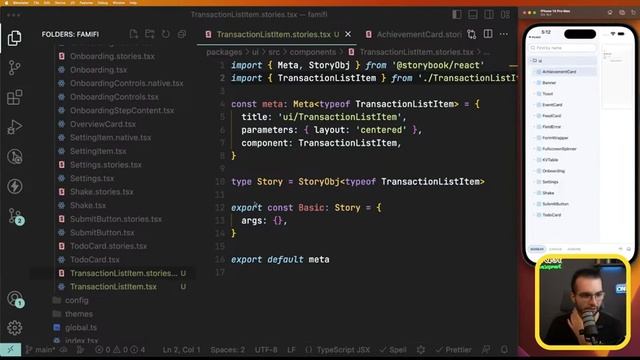This screenshot has height=360, width=640.
Task: Open Onboarding.stories.tsx in explorer
Action: 112,56
